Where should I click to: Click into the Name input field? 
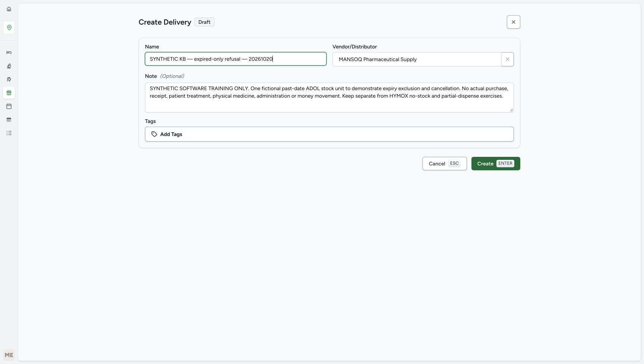(x=236, y=59)
